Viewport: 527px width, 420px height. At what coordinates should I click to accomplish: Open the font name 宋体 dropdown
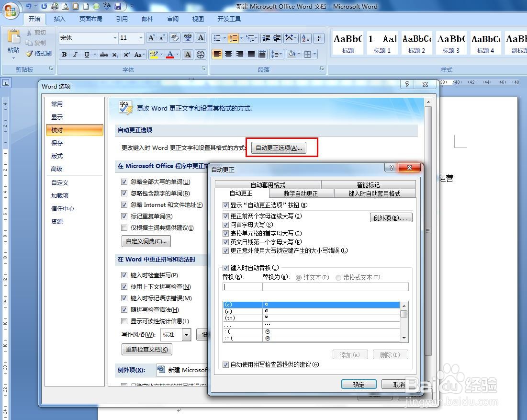point(115,38)
